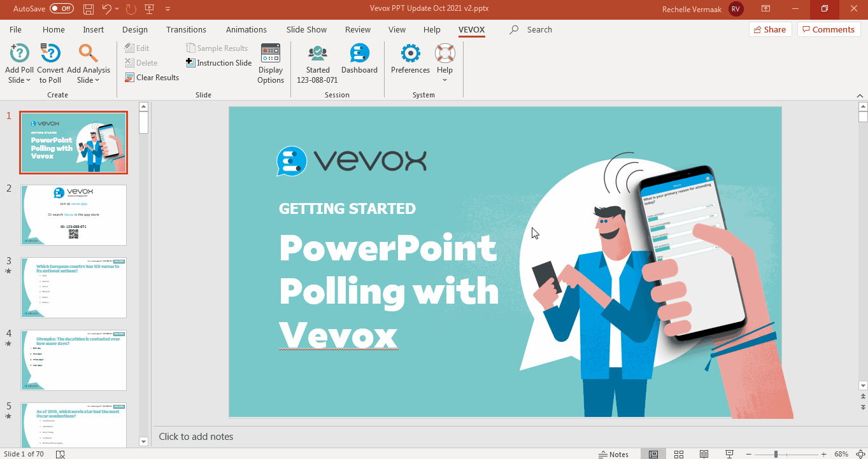This screenshot has height=459, width=868.
Task: Click the Redo/Repeat arrow
Action: (131, 9)
